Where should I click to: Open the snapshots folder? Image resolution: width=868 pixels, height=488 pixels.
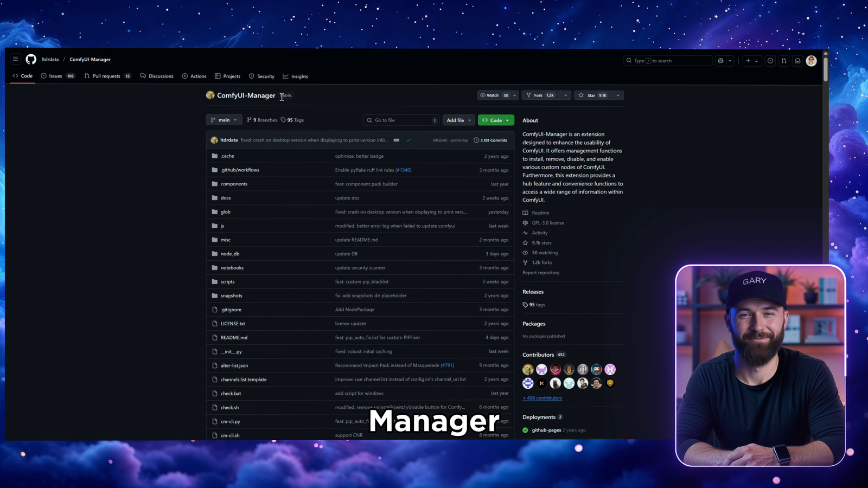click(232, 296)
